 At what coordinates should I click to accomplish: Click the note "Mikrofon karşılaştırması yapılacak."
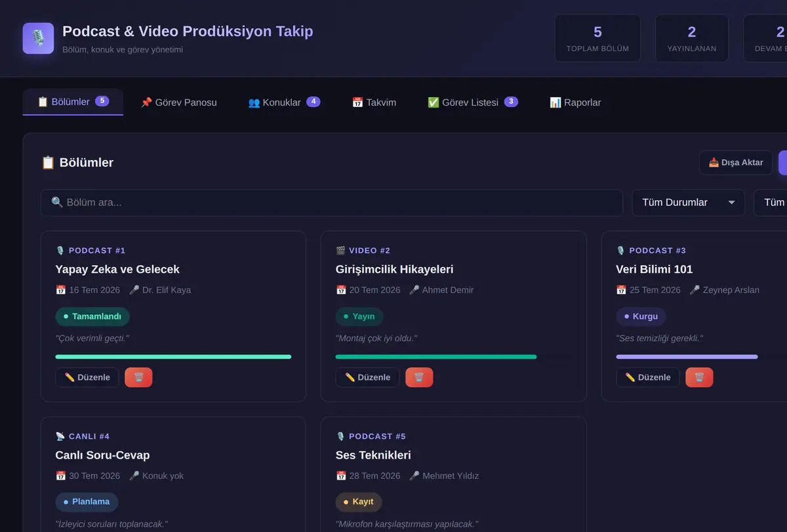click(407, 524)
